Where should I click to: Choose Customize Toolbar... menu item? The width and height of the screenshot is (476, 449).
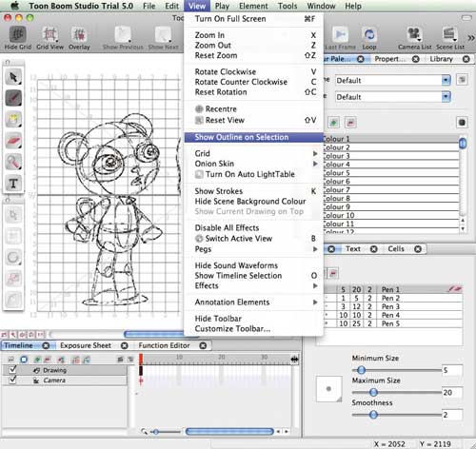coord(253,329)
